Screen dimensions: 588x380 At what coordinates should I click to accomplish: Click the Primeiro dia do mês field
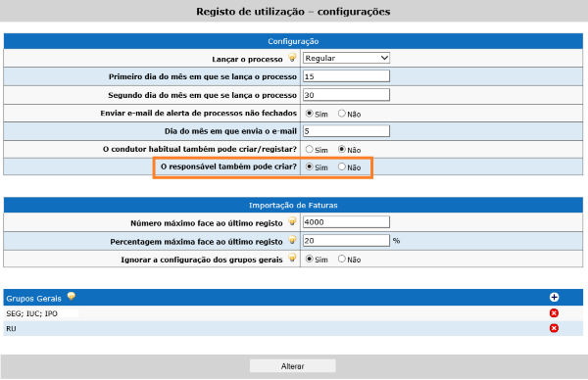pos(346,76)
